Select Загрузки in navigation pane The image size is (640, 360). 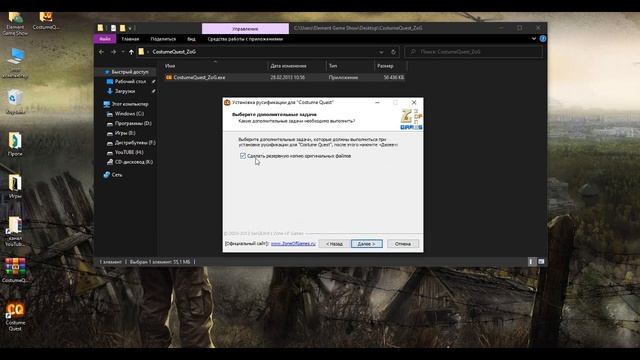coord(125,91)
